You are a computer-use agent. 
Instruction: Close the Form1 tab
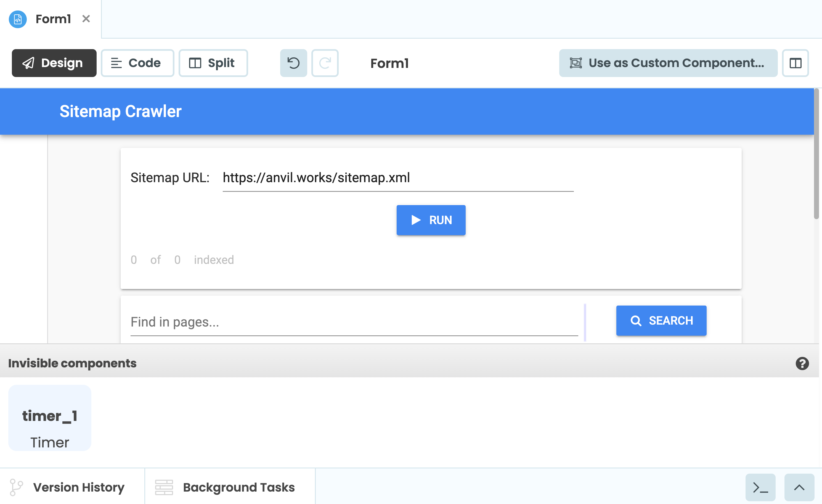(86, 19)
